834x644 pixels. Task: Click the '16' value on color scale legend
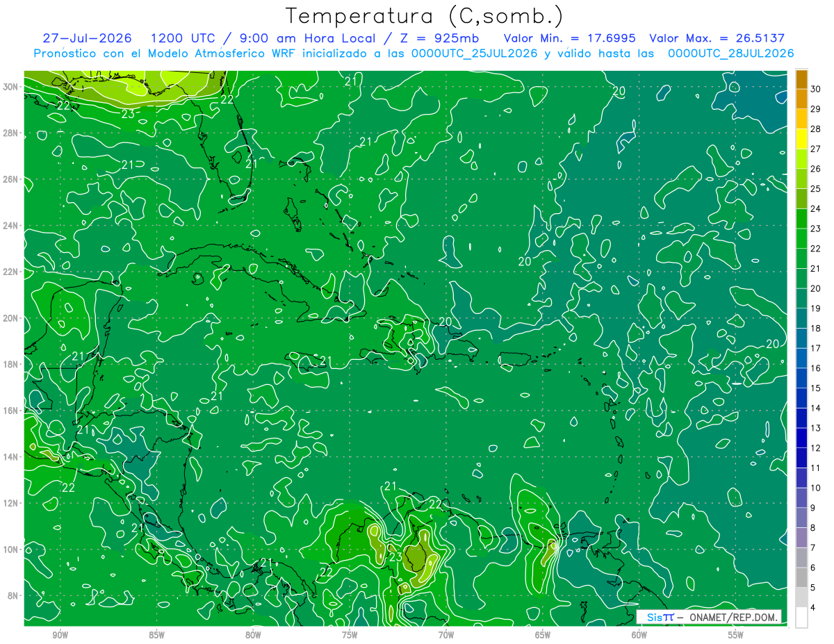click(816, 368)
